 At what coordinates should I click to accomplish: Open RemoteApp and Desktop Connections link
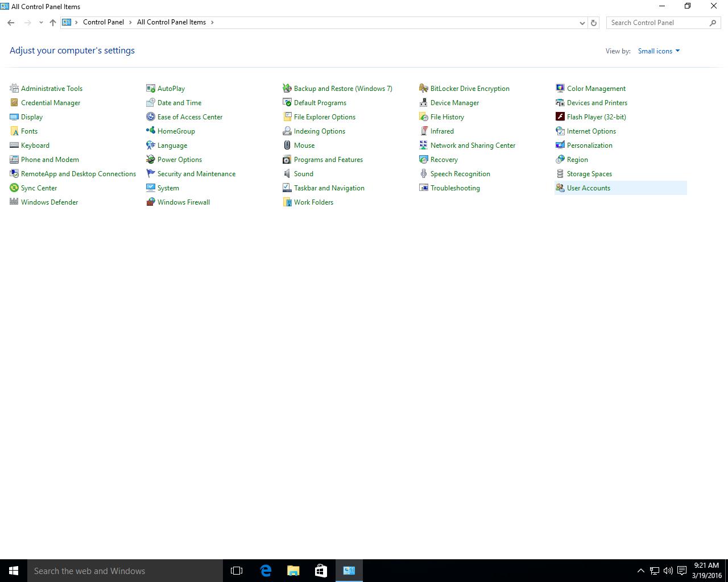(x=78, y=174)
